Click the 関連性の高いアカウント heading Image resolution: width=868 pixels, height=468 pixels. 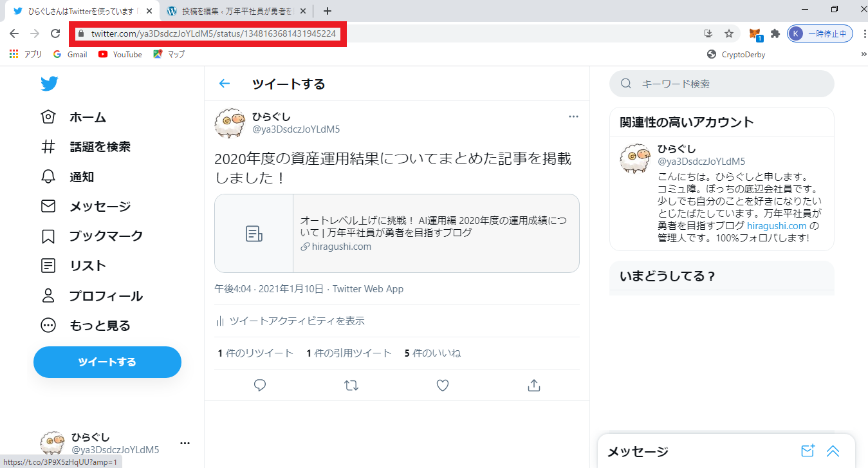tap(687, 122)
